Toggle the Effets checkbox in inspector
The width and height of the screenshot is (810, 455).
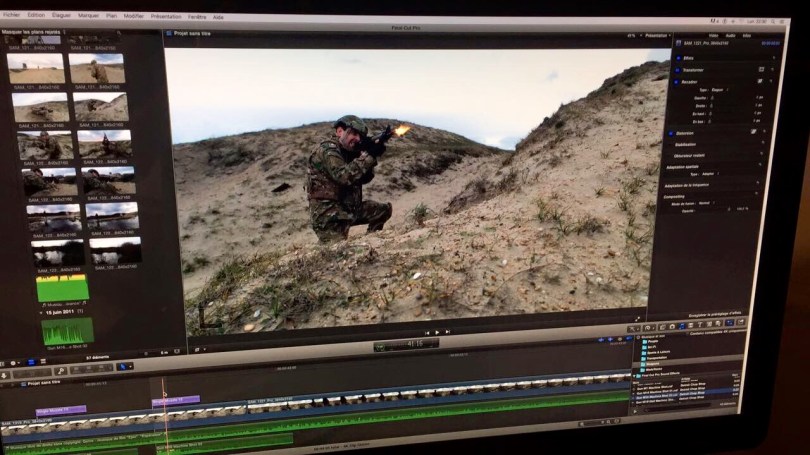[676, 59]
